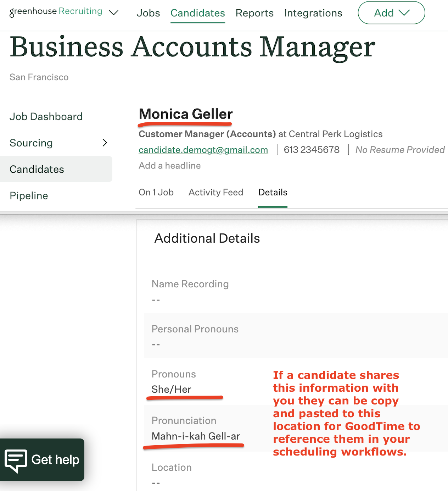This screenshot has width=448, height=491.
Task: Click the candidate email address link
Action: click(203, 150)
